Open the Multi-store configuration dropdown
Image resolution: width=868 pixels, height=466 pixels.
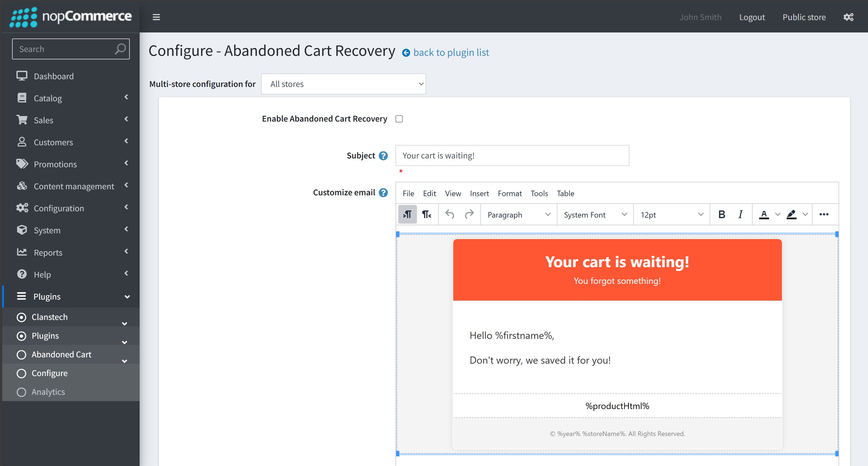(343, 84)
